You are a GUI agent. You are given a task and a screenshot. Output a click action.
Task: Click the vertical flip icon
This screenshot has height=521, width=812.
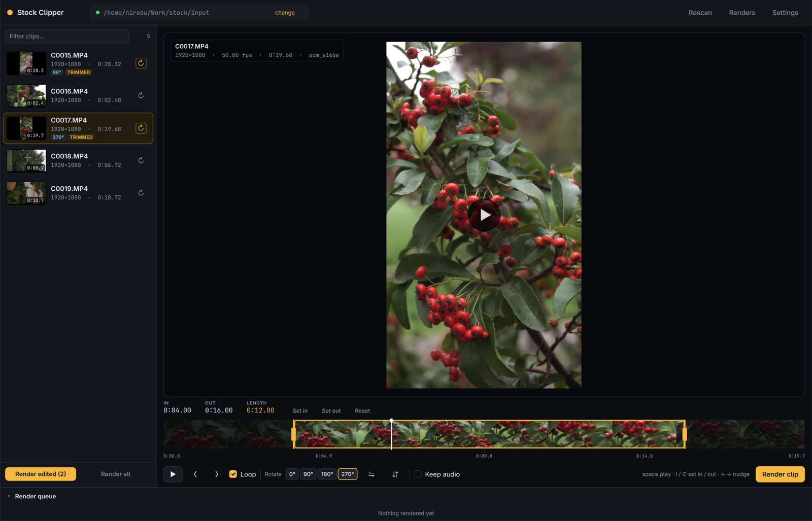click(395, 474)
